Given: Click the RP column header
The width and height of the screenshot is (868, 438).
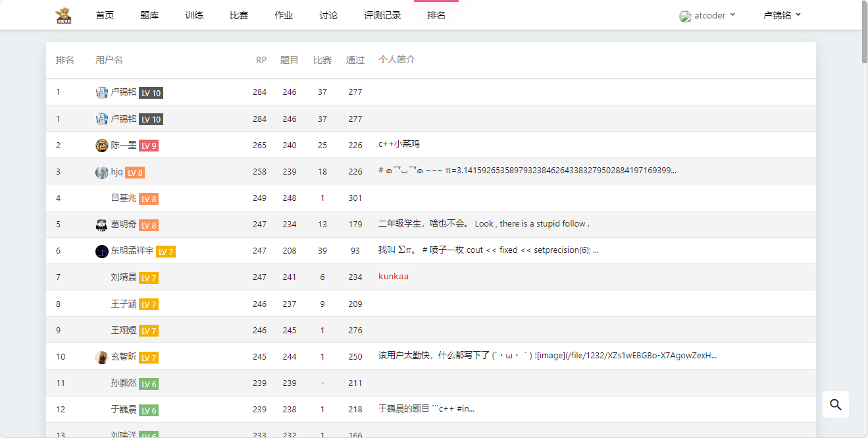Looking at the screenshot, I should [x=261, y=60].
